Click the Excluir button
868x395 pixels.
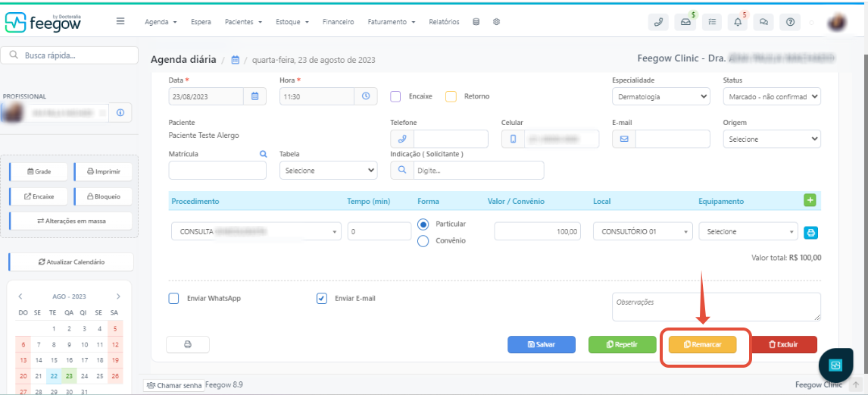[x=783, y=345]
